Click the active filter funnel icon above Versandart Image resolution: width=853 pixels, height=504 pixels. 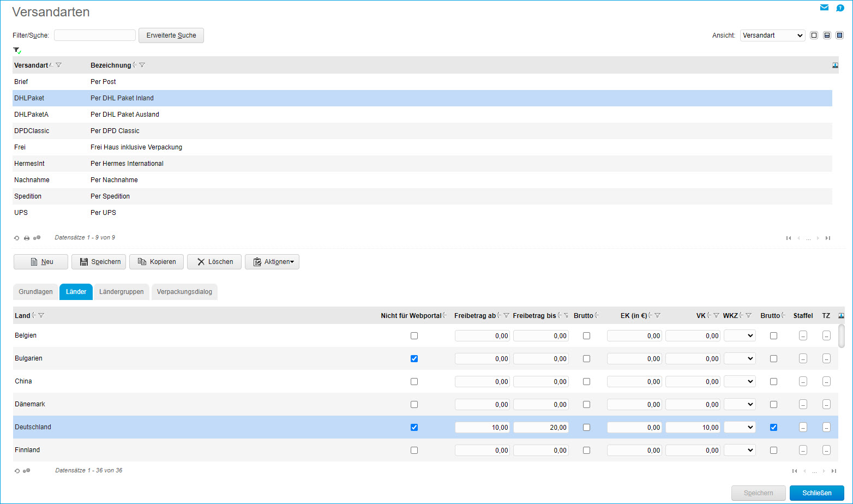pos(17,51)
